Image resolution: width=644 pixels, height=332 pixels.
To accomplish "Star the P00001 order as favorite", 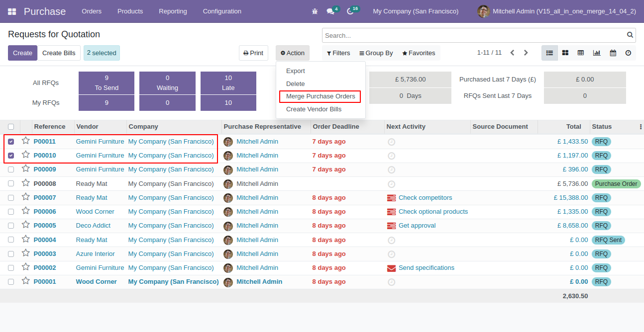I will (x=26, y=281).
